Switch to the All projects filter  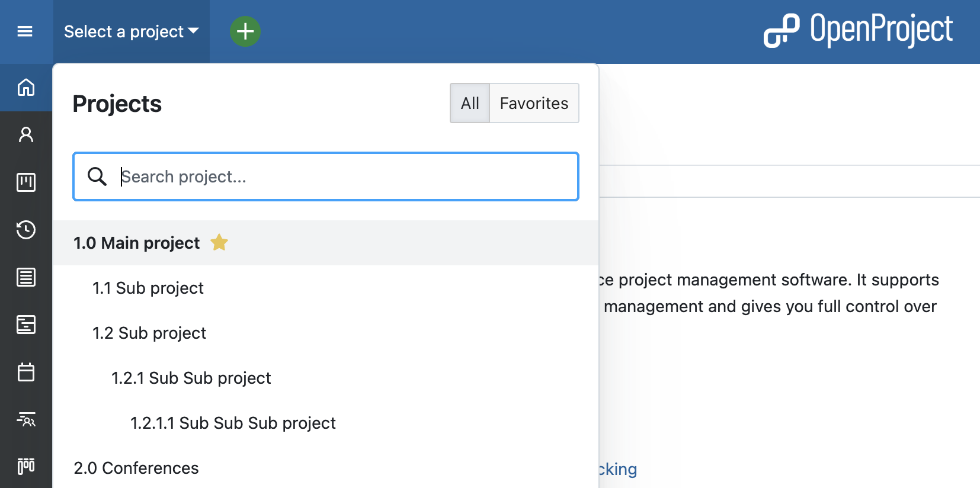click(470, 104)
